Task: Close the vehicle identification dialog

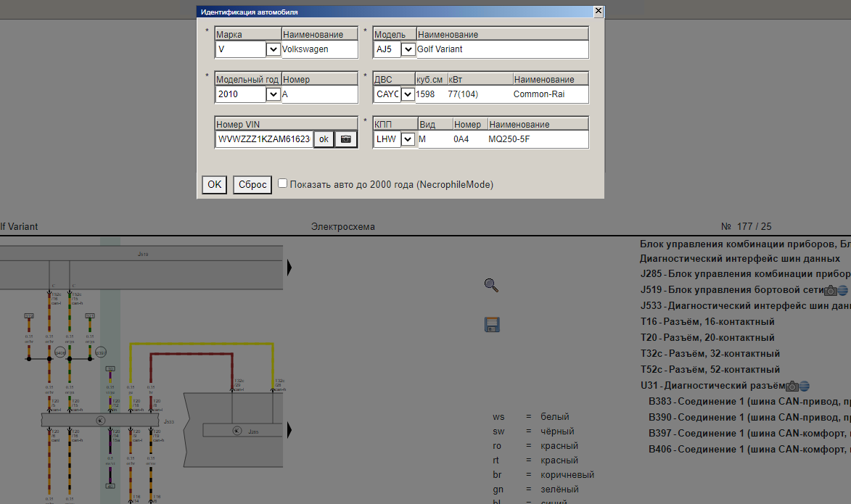Action: click(598, 11)
